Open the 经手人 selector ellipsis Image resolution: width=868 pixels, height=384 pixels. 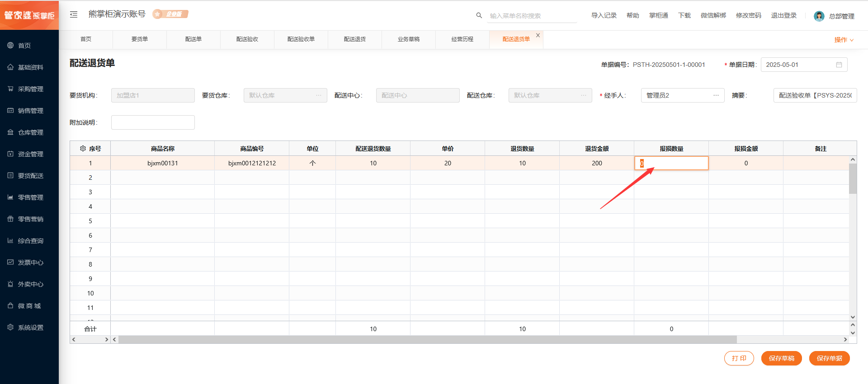[x=716, y=95]
